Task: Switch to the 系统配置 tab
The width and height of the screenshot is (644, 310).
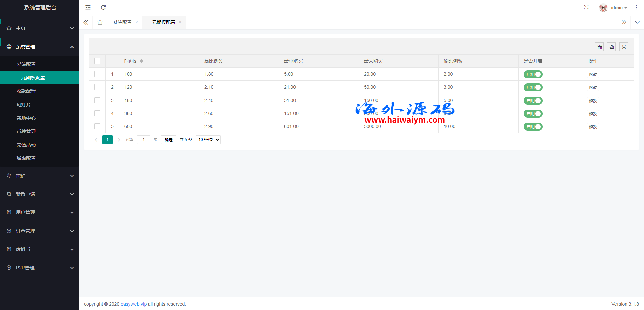Action: (x=122, y=22)
